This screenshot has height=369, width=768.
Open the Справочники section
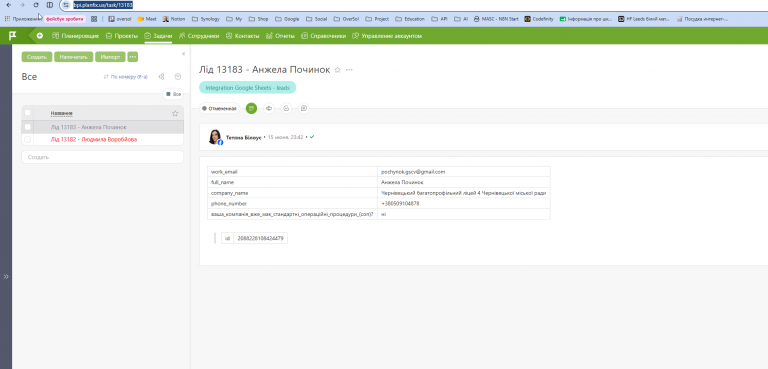point(324,36)
